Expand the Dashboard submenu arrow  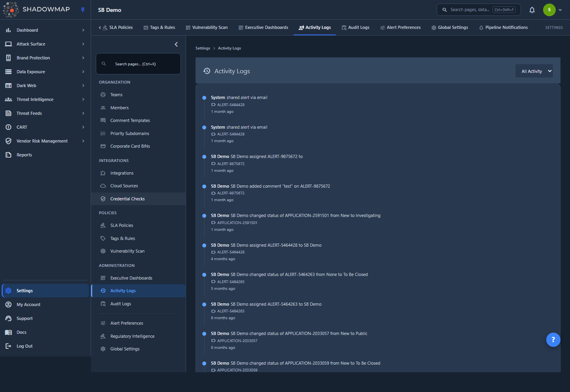[x=83, y=30]
